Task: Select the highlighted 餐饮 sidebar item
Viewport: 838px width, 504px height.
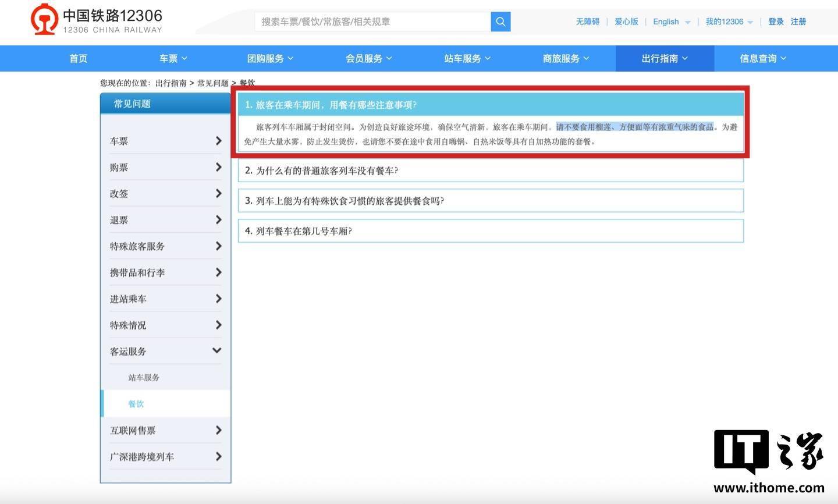Action: click(136, 403)
